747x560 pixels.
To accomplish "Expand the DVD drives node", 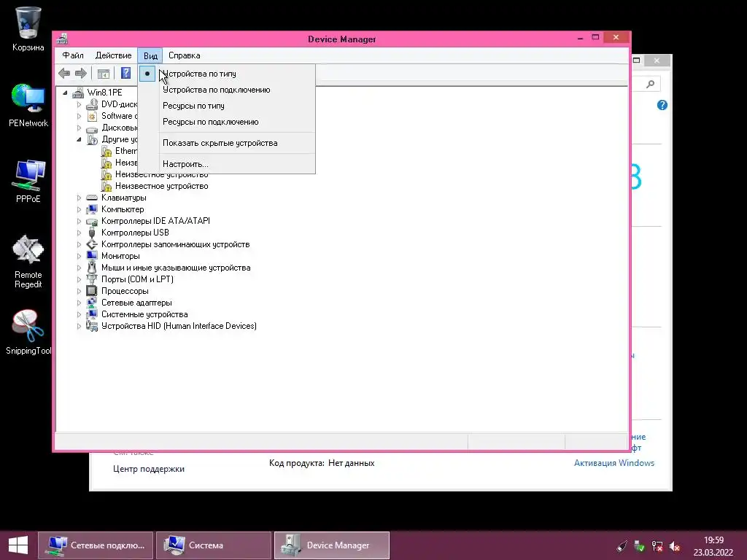I will pyautogui.click(x=79, y=104).
